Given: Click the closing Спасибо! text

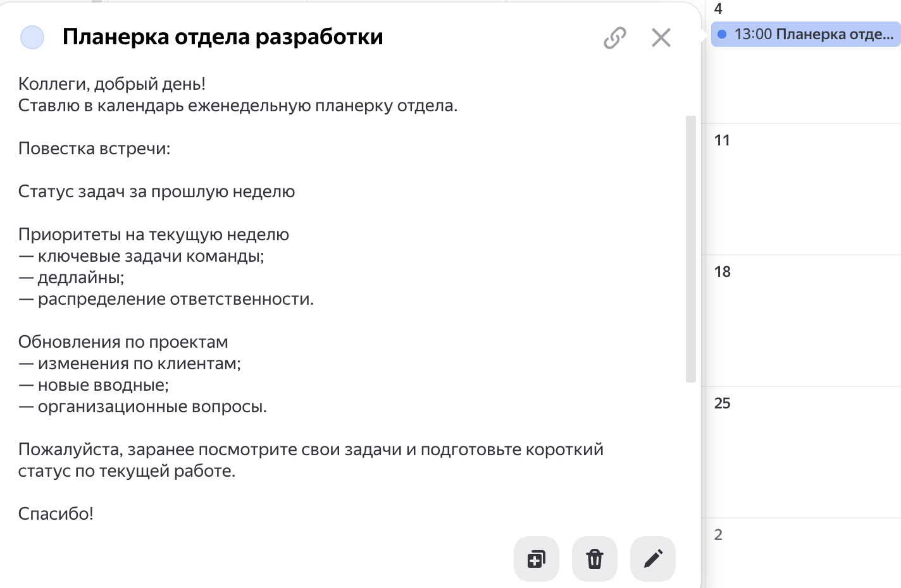Looking at the screenshot, I should click(x=56, y=514).
